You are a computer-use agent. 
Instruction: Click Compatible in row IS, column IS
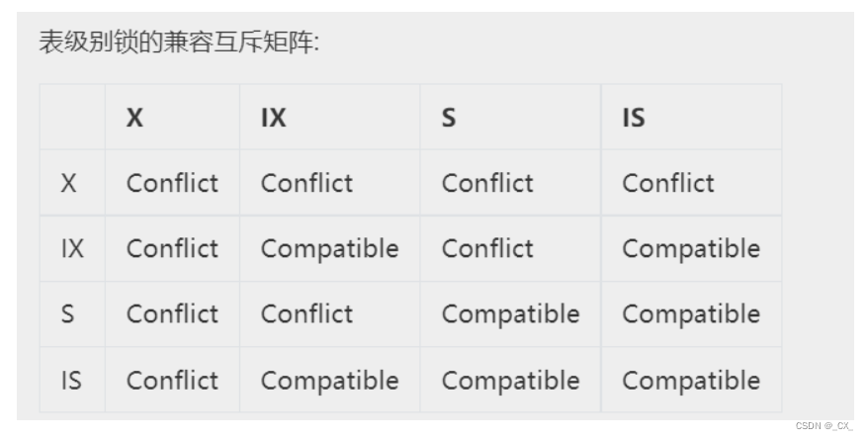(x=691, y=380)
